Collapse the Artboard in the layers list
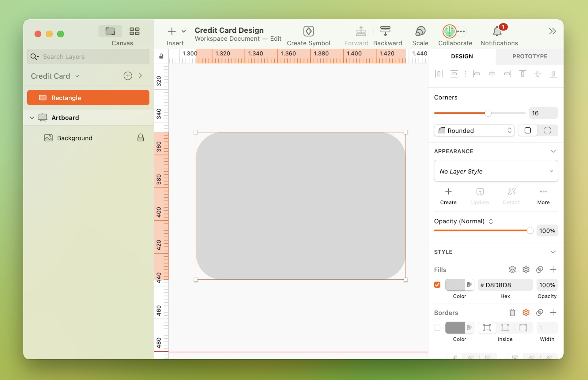 coord(32,117)
